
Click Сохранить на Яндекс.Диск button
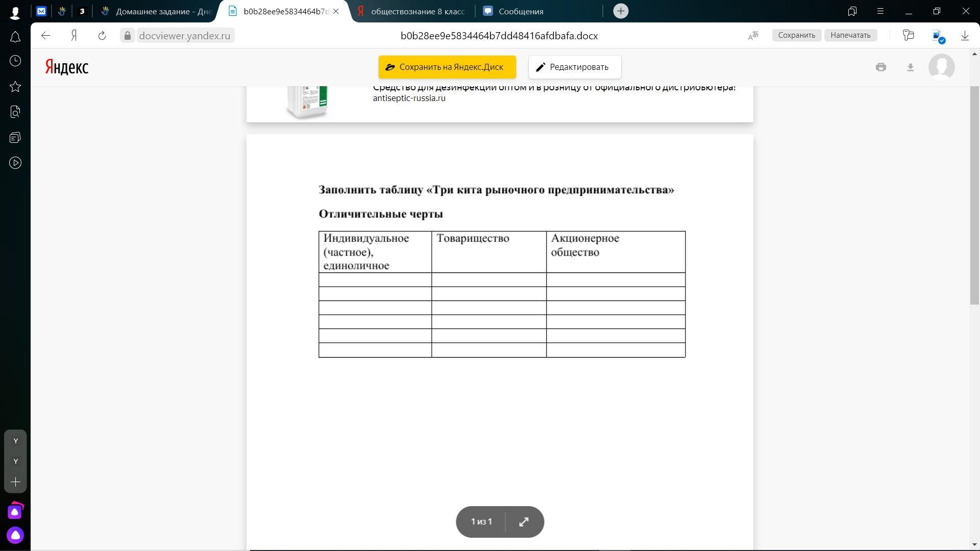point(447,67)
